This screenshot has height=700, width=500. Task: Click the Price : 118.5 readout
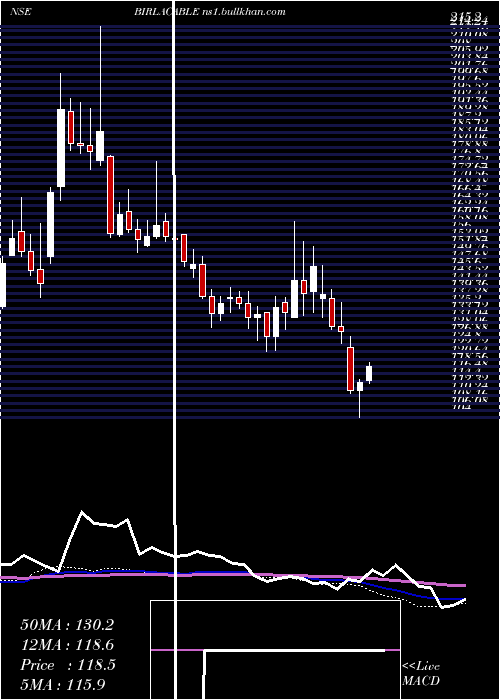tap(68, 665)
